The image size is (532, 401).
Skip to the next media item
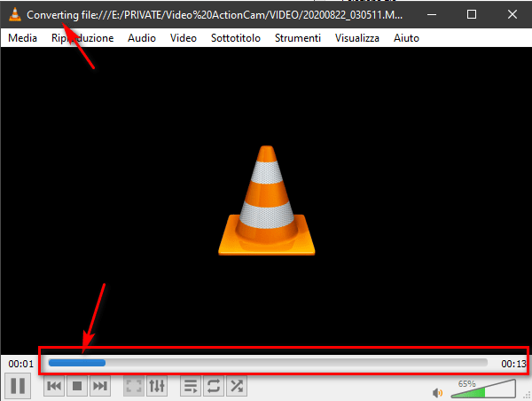[x=100, y=386]
